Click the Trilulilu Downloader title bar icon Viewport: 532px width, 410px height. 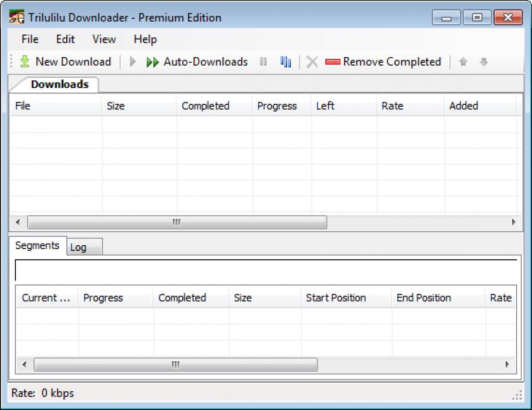coord(16,17)
